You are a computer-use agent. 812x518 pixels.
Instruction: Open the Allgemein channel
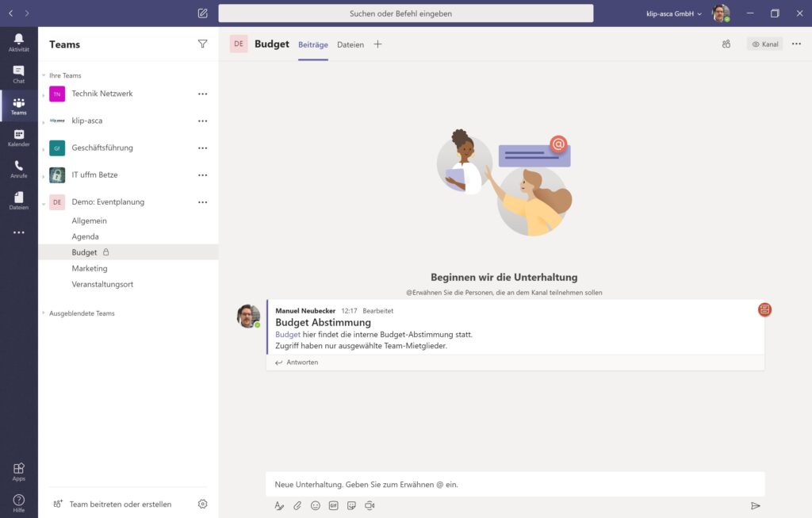89,221
